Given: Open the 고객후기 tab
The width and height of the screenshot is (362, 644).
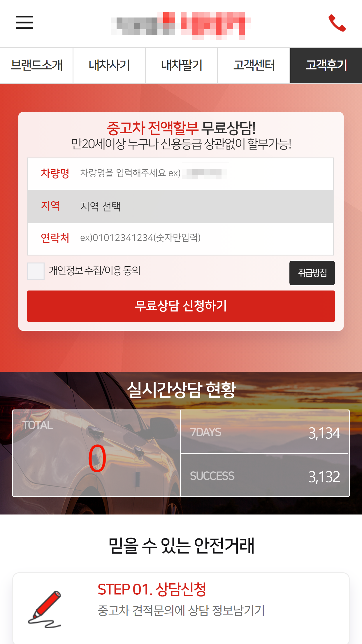Looking at the screenshot, I should [x=326, y=66].
